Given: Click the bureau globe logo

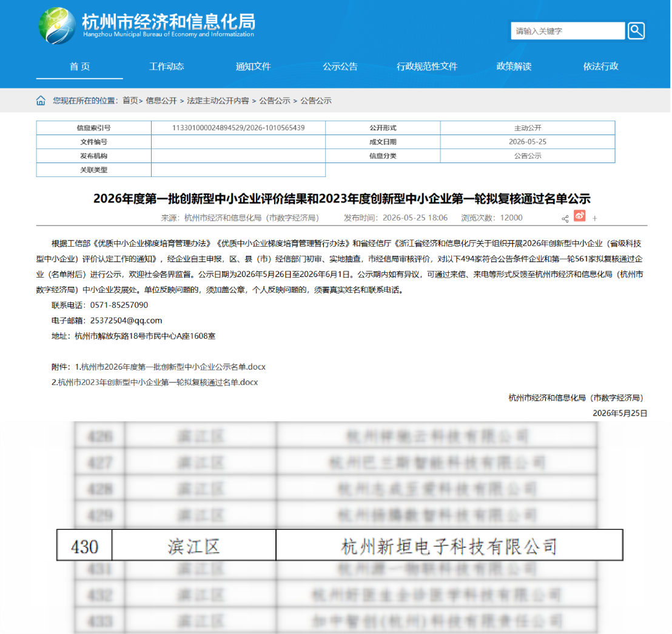Looking at the screenshot, I should (x=57, y=25).
